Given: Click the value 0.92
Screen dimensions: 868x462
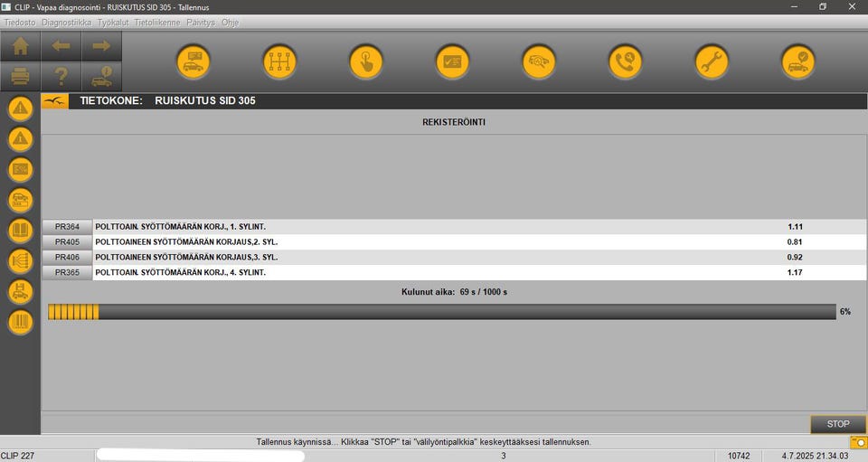Looking at the screenshot, I should click(x=795, y=258).
